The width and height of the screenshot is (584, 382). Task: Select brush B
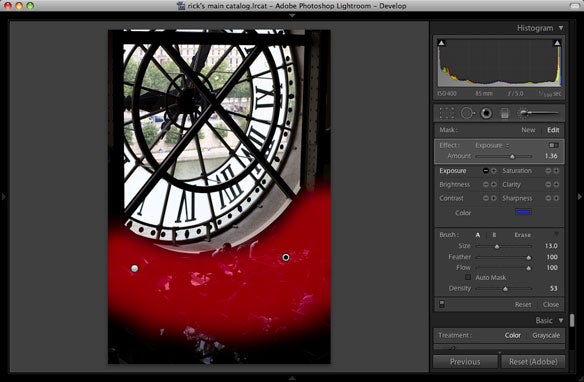tap(494, 235)
